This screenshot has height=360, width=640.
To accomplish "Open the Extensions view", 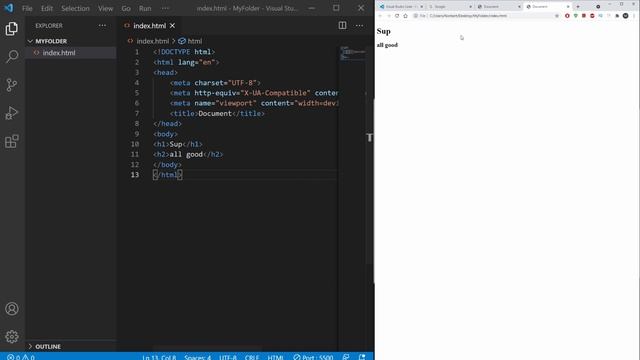I will [x=12, y=141].
